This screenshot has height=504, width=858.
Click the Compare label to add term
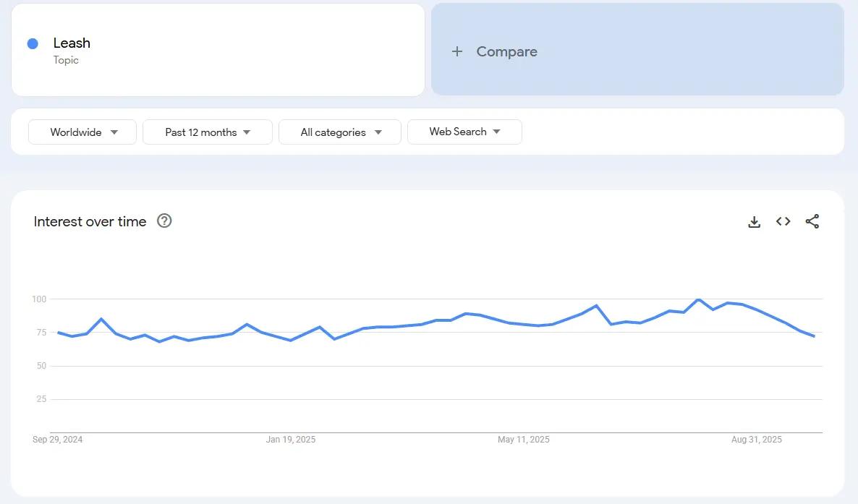[x=506, y=51]
